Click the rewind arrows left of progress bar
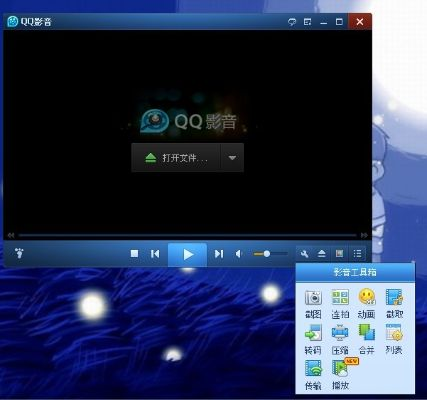The height and width of the screenshot is (400, 427). coord(11,235)
